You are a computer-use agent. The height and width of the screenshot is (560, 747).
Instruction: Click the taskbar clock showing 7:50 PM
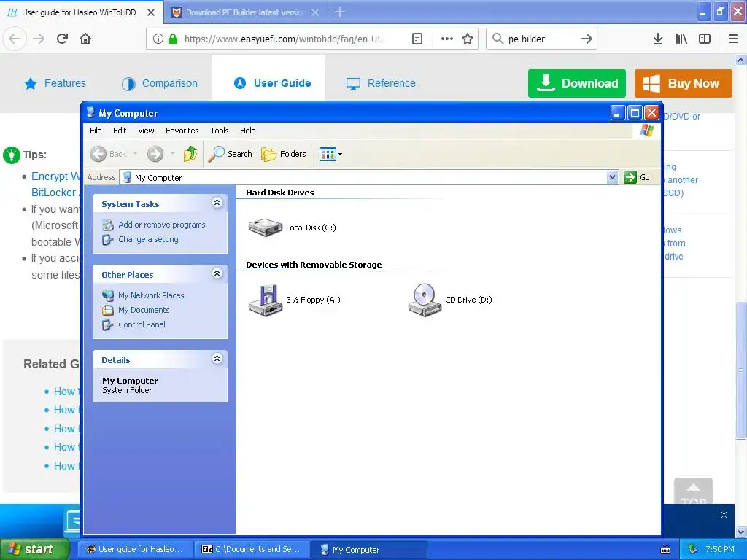pos(720,550)
